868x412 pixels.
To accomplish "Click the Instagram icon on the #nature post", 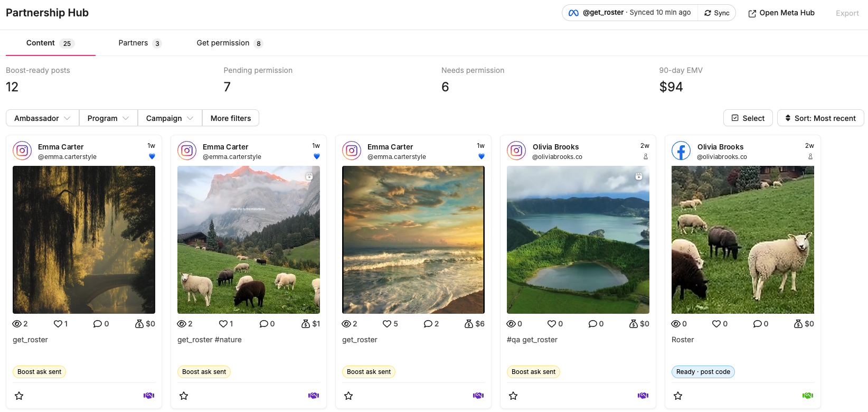I will 187,151.
